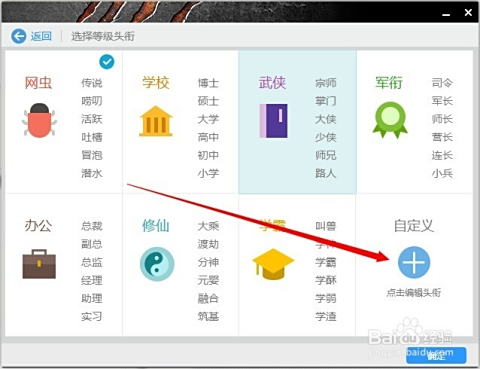Viewport: 480px width, 369px height.
Task: Click the 元婴 level text
Action: 208,280
